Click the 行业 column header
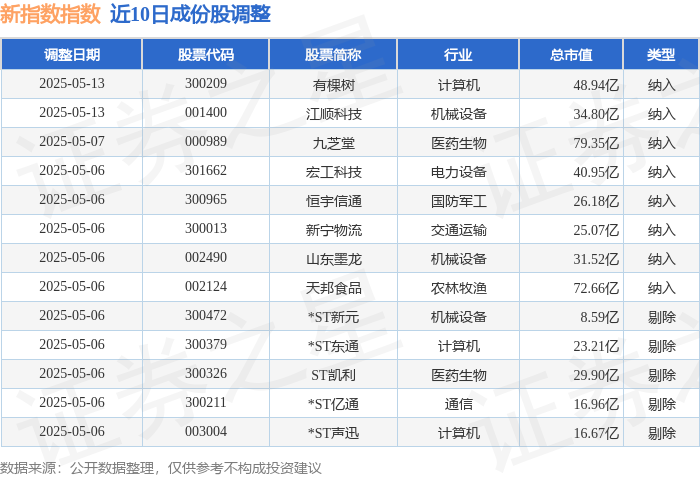 click(x=458, y=54)
